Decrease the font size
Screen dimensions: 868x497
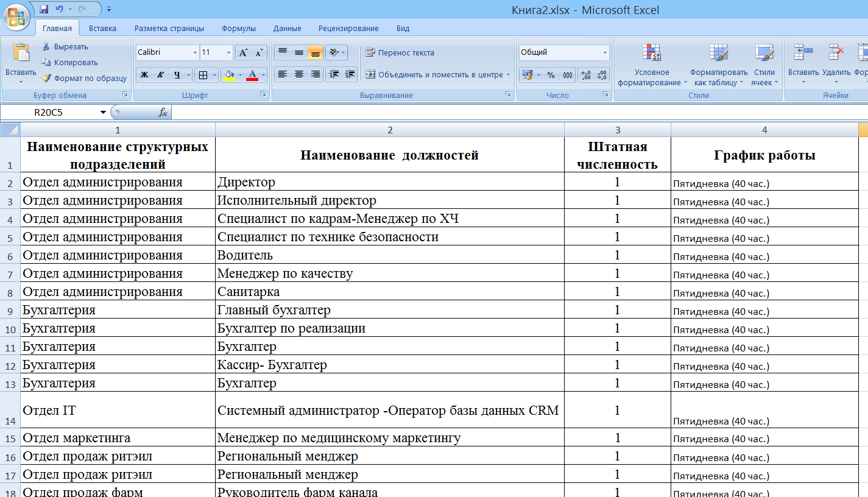coord(259,52)
